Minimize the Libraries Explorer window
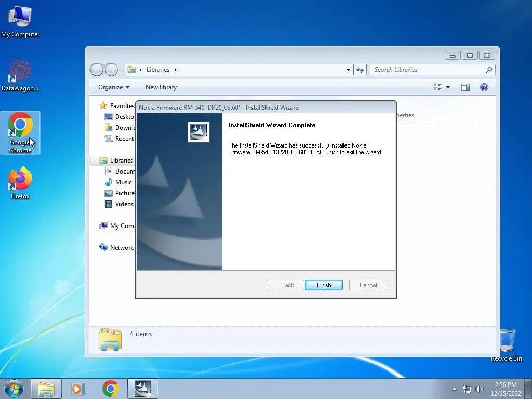 pyautogui.click(x=453, y=55)
